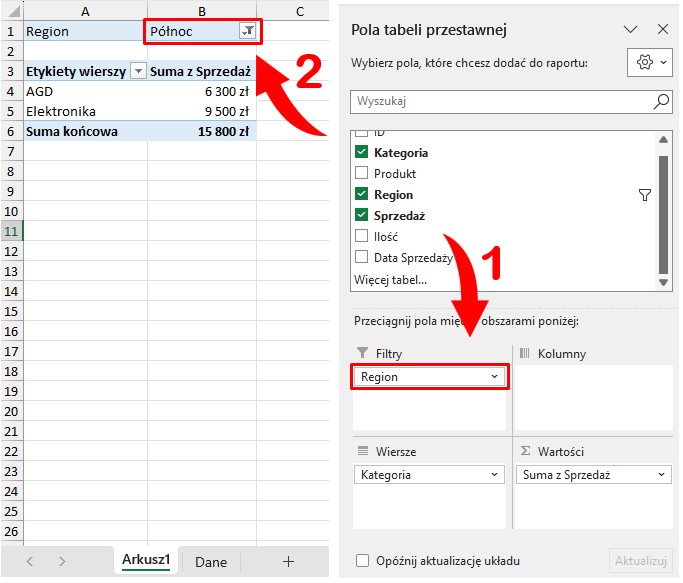The height and width of the screenshot is (583, 683).
Task: Click the Aktualizuj button
Action: (640, 560)
